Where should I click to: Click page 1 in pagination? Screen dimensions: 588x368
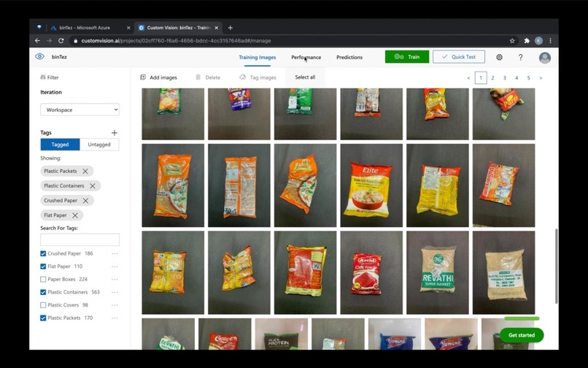click(x=480, y=78)
